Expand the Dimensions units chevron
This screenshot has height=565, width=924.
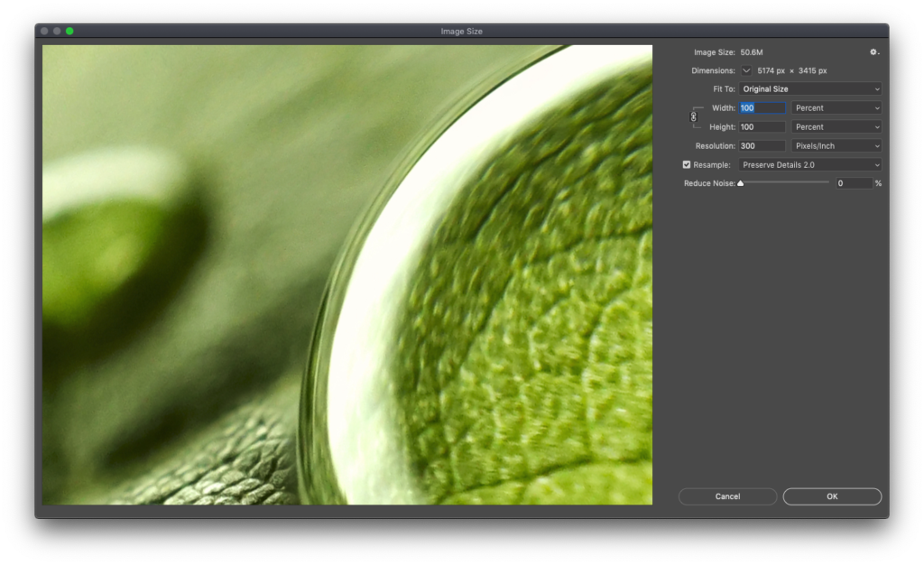click(x=746, y=69)
